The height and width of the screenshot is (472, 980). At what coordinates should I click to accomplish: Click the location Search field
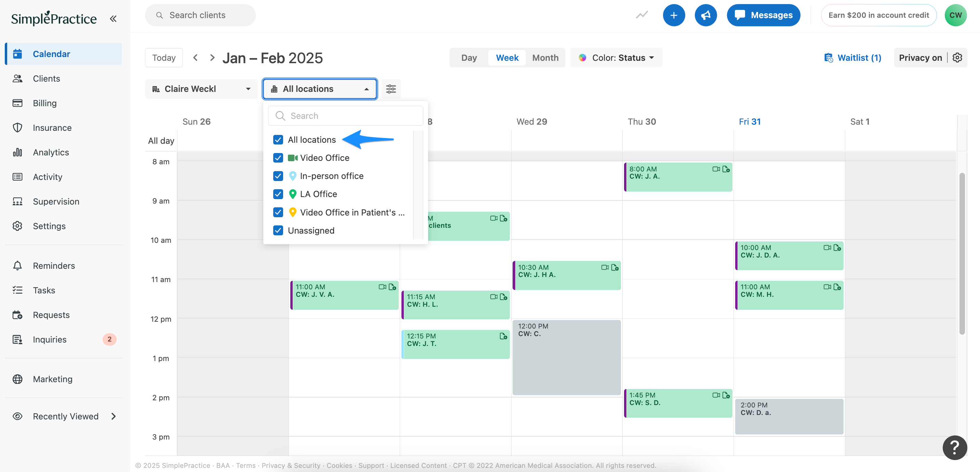tap(345, 116)
